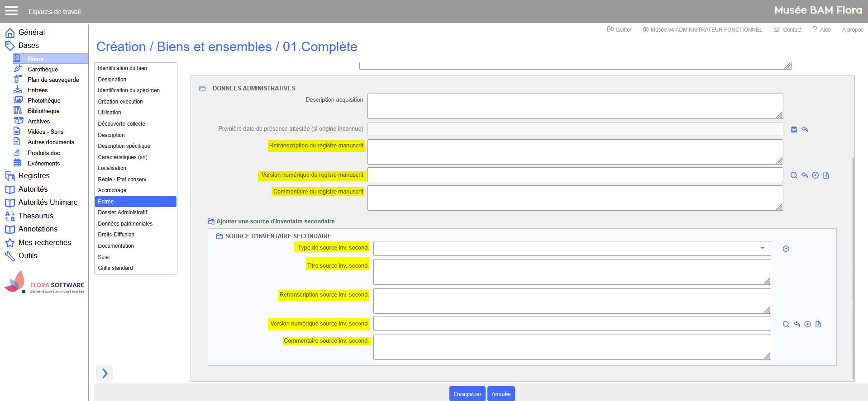
Task: Collapse SOURCE D'INVENTAIRE SECONDAIRE section
Action: (219, 236)
